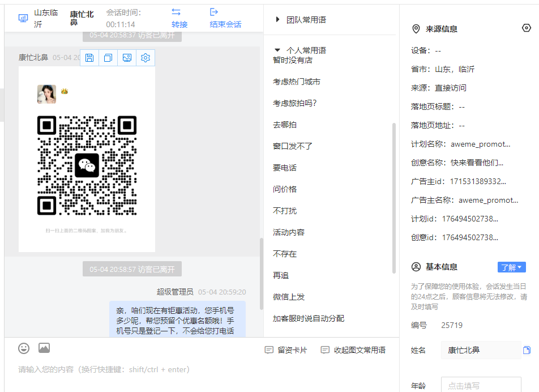This screenshot has height=392, width=539.
Task: Click the message input box placeholder
Action: [x=104, y=370]
